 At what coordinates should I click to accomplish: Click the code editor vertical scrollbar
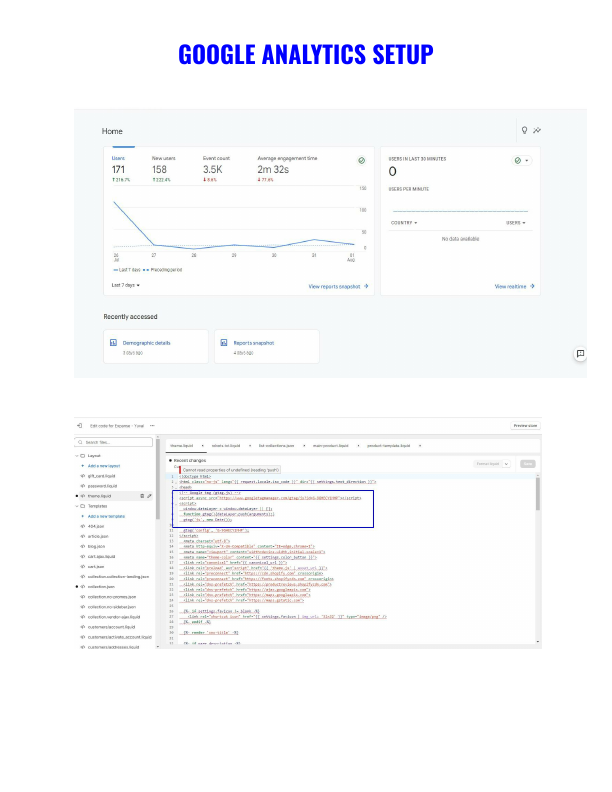[x=538, y=494]
